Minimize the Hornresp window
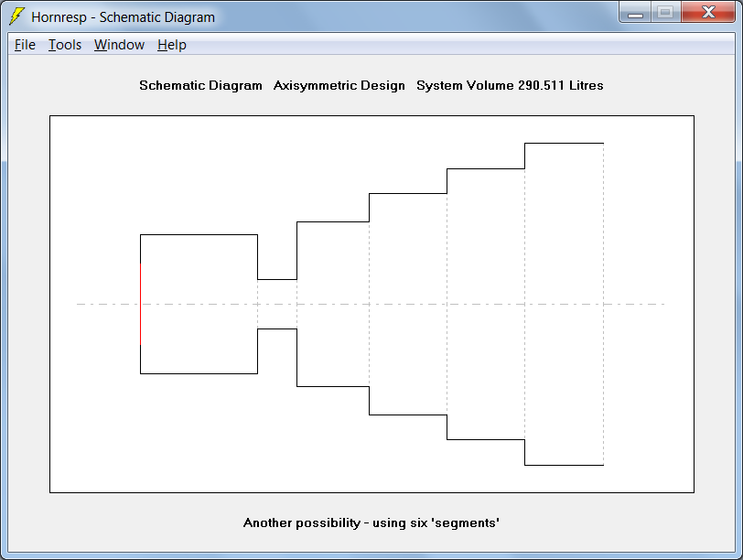The height and width of the screenshot is (560, 743). pyautogui.click(x=635, y=12)
